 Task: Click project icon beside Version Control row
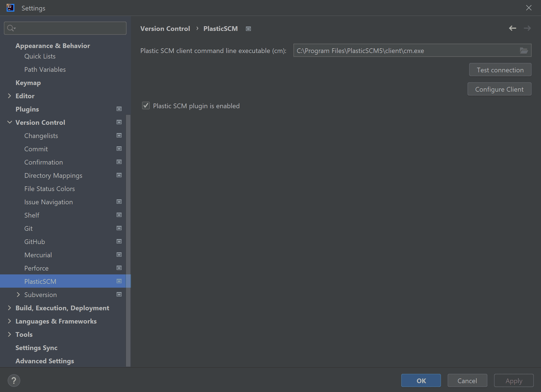(119, 122)
